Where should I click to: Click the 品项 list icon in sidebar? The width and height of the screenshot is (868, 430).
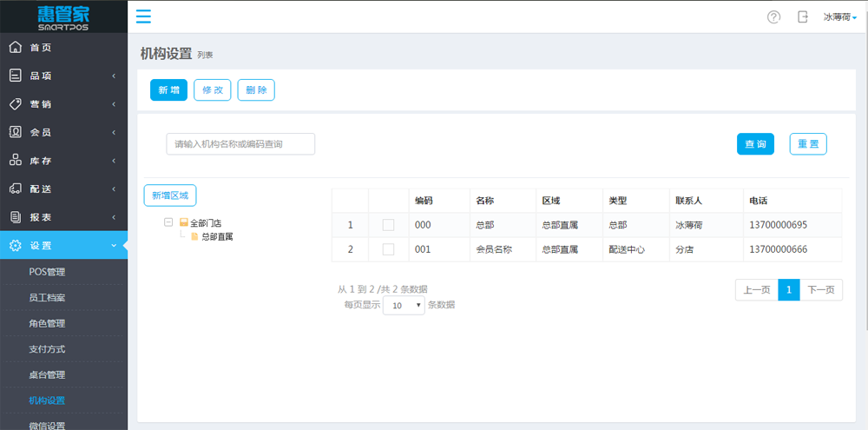(x=16, y=76)
